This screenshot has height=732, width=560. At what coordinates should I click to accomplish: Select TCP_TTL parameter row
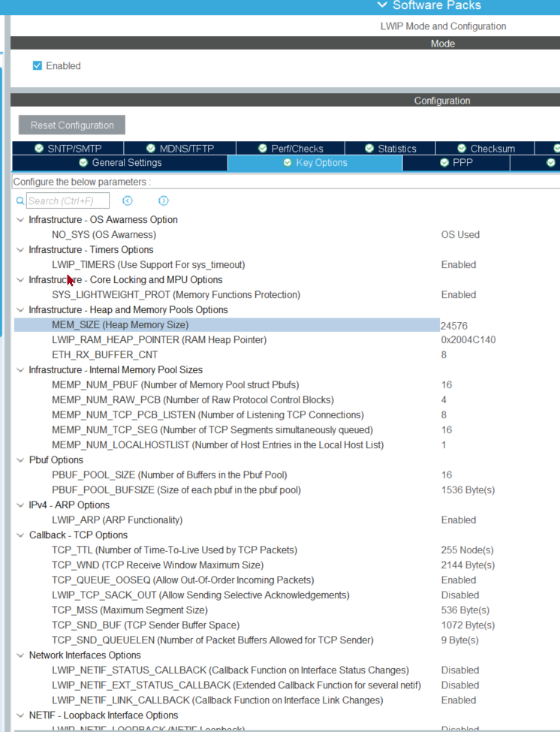[x=175, y=550]
